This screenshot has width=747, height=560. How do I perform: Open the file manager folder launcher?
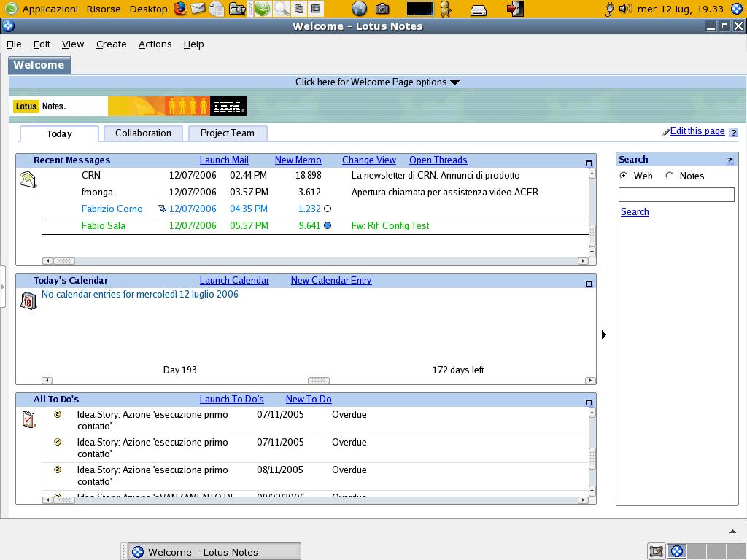coord(237,9)
